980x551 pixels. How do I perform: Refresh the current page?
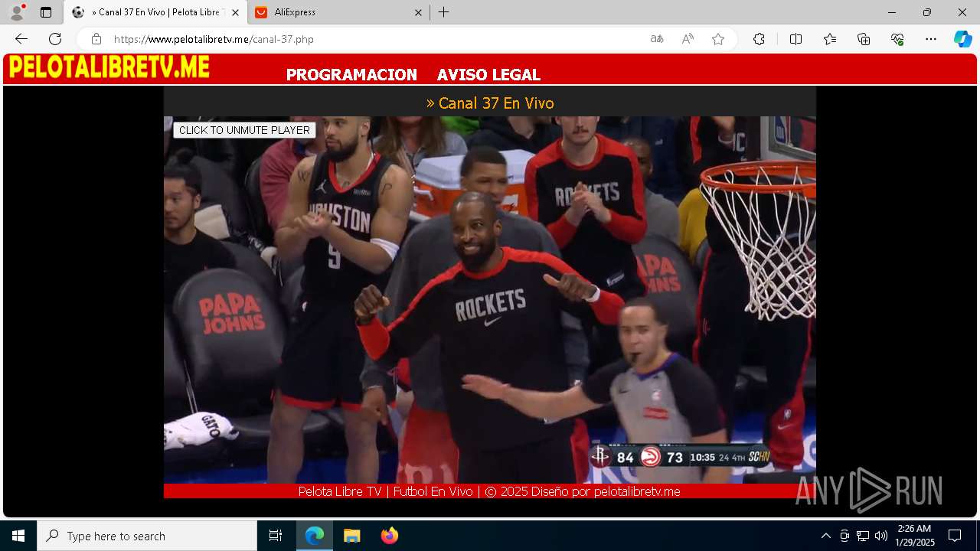coord(55,39)
